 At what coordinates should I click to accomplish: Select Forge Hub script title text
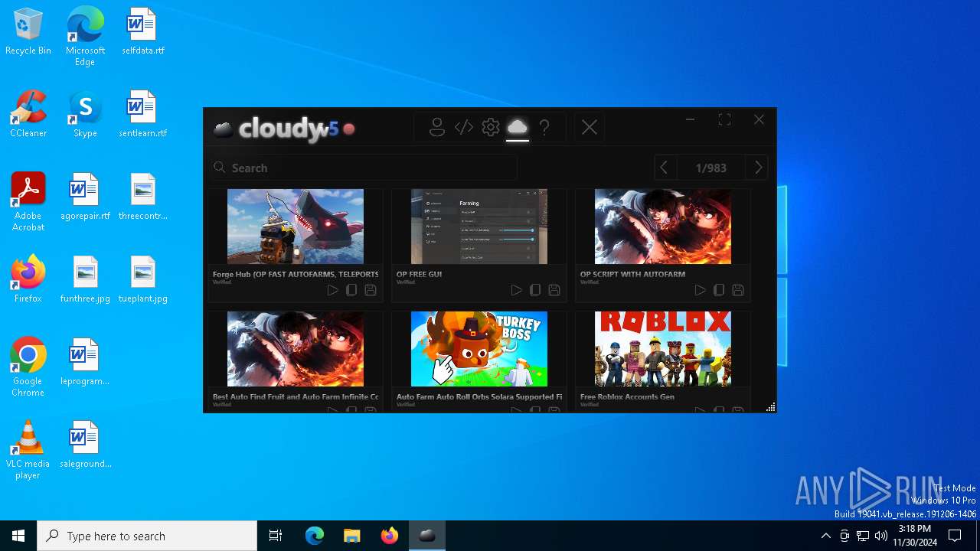[296, 274]
